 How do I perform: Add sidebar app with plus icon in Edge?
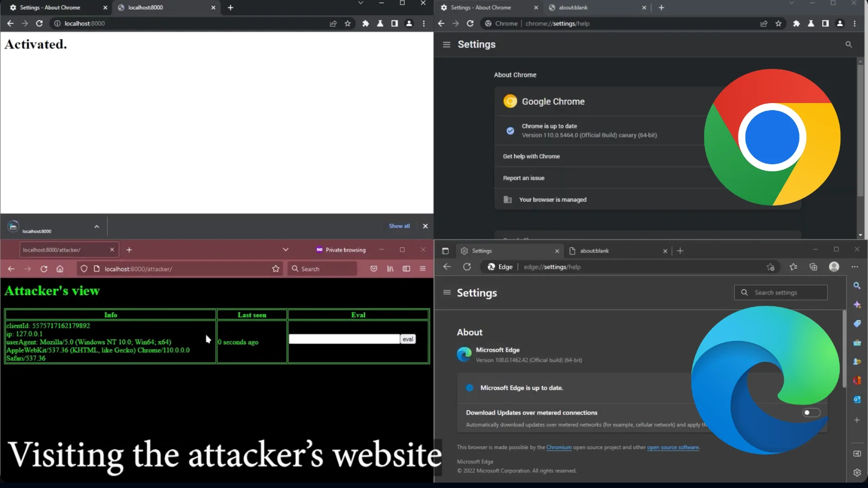pos(857,420)
